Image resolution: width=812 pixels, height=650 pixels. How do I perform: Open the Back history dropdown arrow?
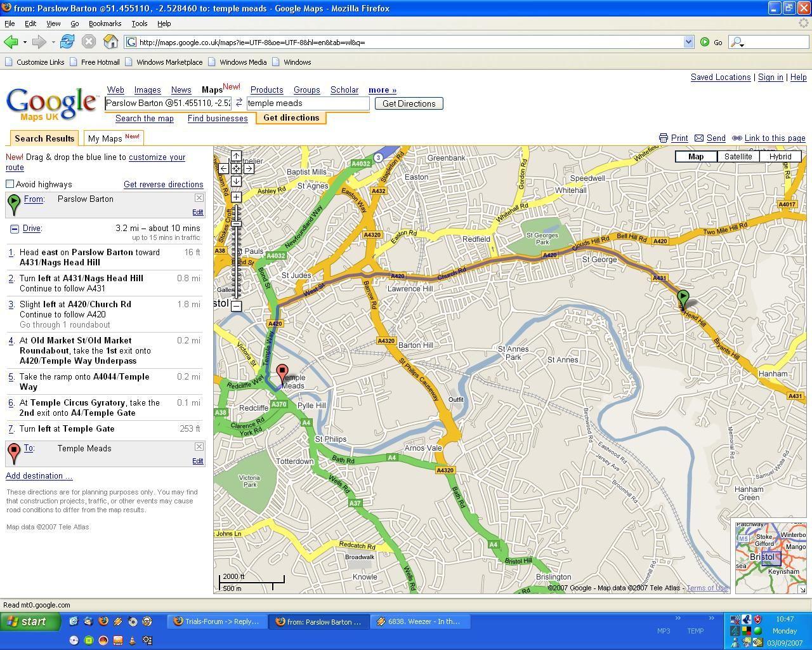(25, 43)
